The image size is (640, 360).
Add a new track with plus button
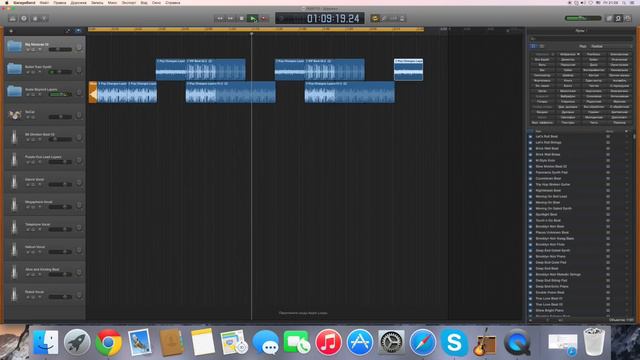click(x=11, y=31)
